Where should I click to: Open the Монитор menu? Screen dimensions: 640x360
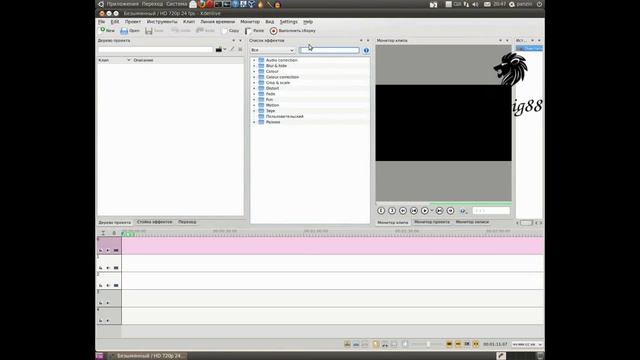pyautogui.click(x=250, y=22)
